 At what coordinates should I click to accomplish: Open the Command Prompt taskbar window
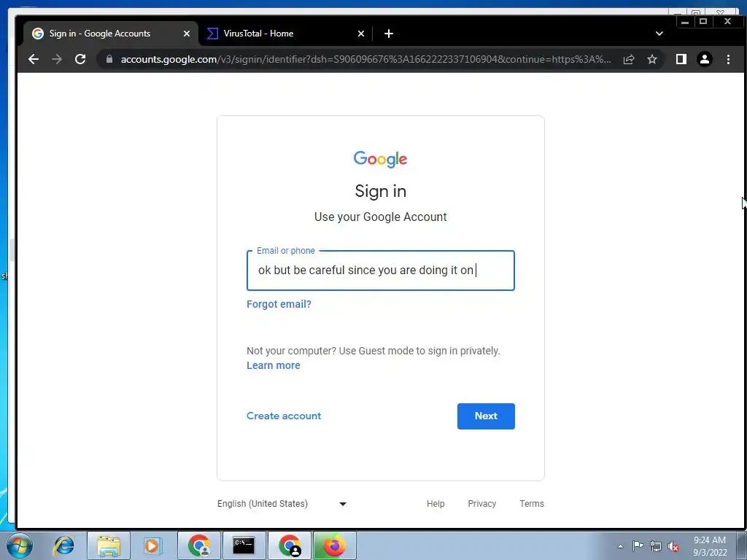[244, 545]
